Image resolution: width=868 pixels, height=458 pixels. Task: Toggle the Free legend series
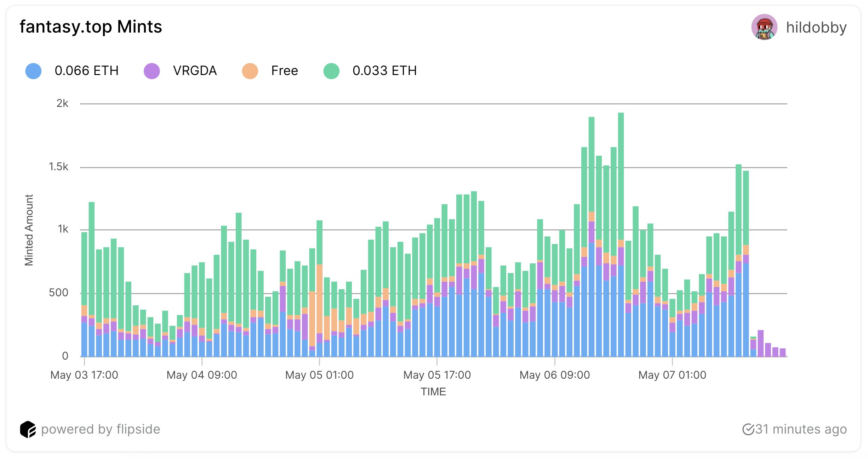[284, 71]
